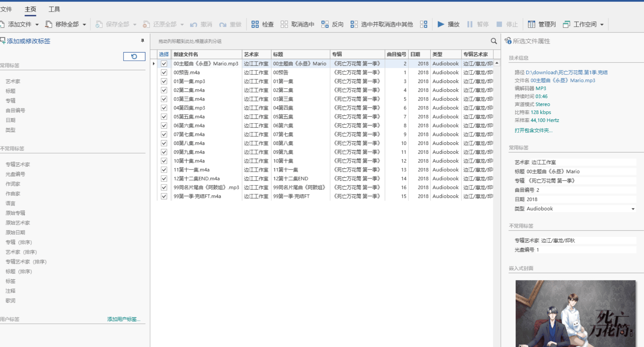
Task: Click the 添加或修改标签 panel icon
Action: pyautogui.click(x=3, y=41)
